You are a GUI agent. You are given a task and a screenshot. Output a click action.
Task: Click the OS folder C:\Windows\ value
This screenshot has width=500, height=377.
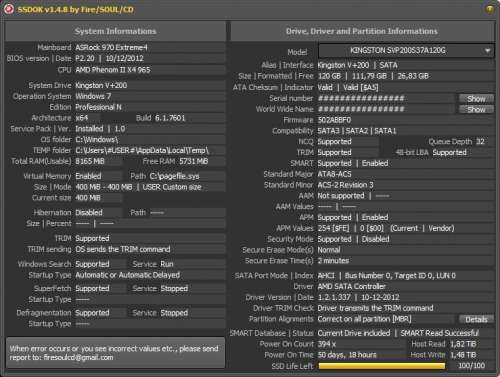coord(97,139)
